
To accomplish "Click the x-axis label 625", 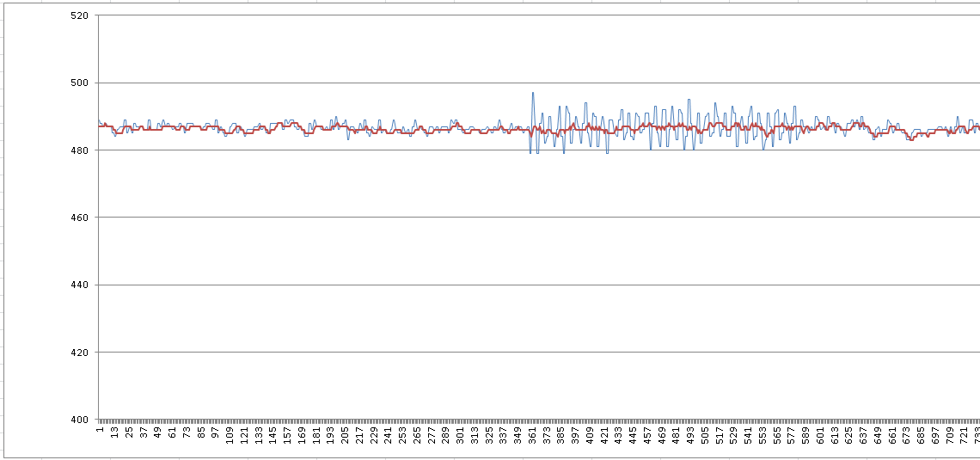I will [849, 434].
